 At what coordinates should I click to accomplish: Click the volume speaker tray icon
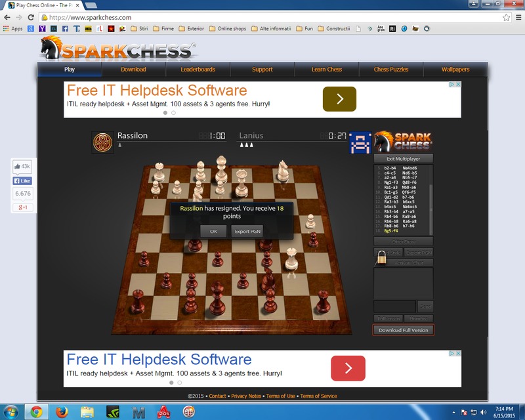(483, 412)
